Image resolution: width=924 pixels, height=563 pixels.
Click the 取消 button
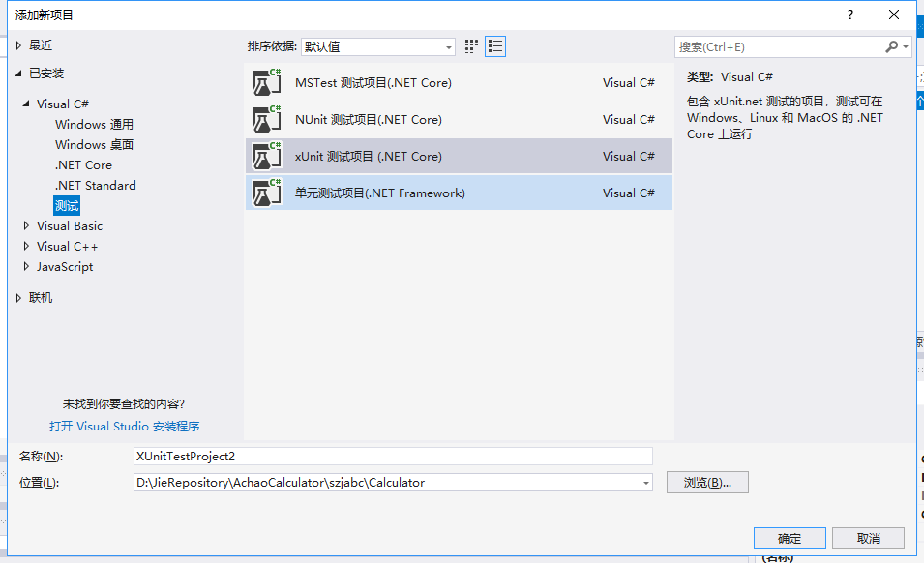tap(868, 538)
